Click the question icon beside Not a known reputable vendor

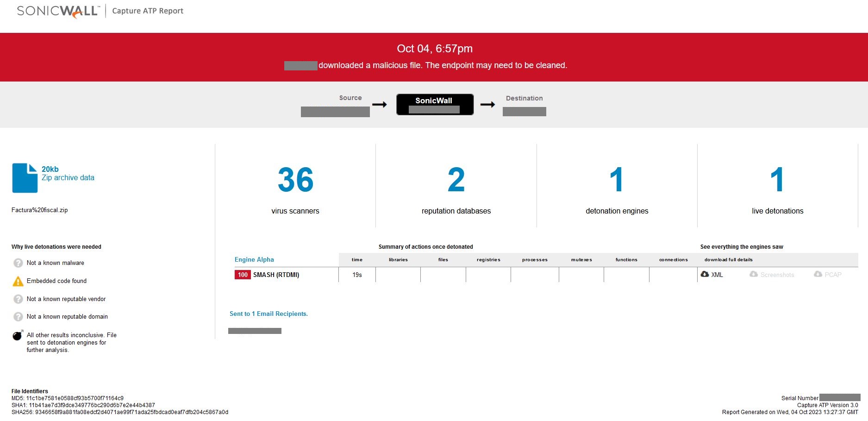[18, 299]
